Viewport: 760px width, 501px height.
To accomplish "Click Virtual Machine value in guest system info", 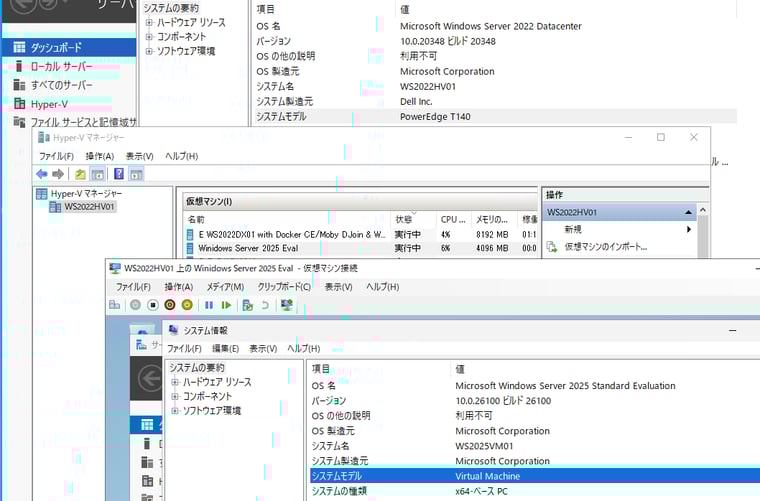I will coord(487,476).
